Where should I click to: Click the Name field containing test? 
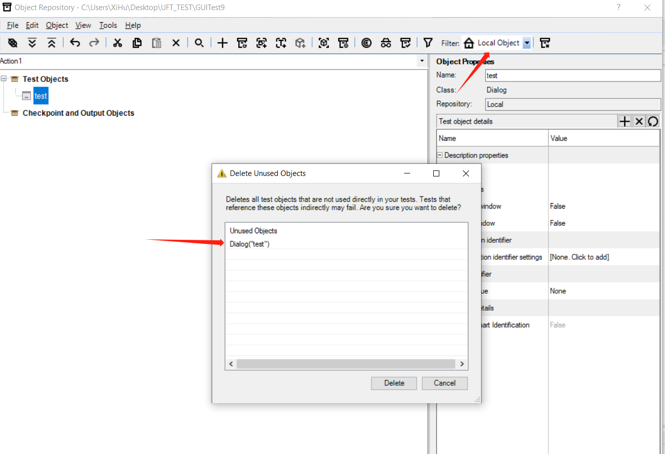(572, 75)
